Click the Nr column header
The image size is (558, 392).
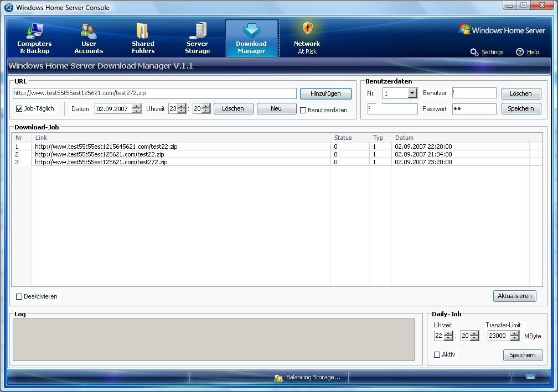(22, 138)
